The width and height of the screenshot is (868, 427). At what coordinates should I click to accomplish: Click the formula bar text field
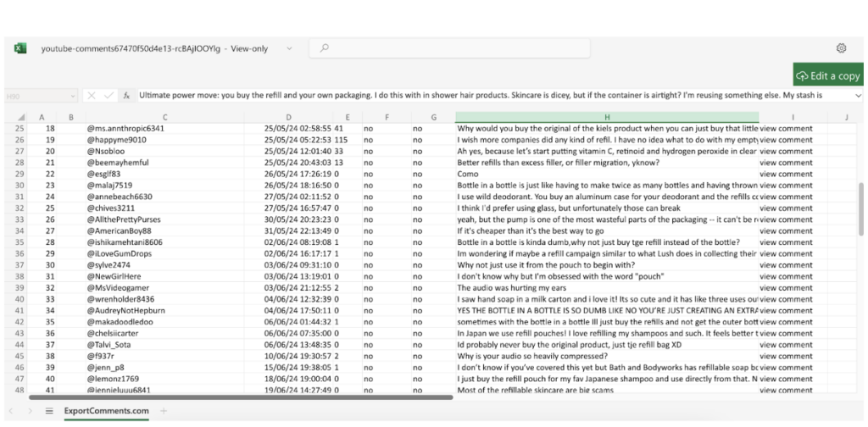pos(492,95)
